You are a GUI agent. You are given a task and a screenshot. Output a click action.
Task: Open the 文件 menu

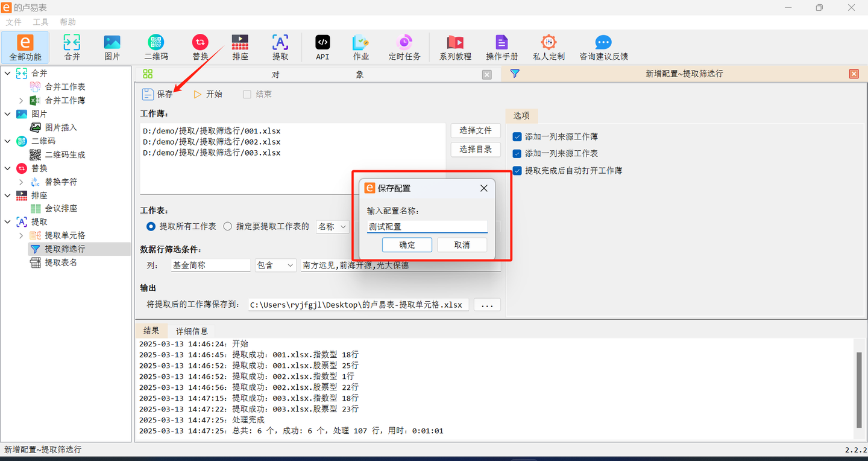(x=13, y=22)
